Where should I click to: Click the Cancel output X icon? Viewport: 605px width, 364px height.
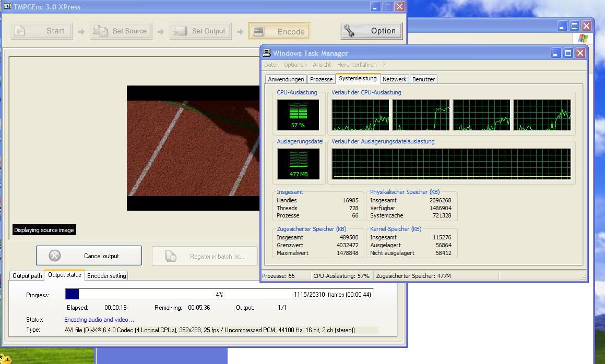55,256
